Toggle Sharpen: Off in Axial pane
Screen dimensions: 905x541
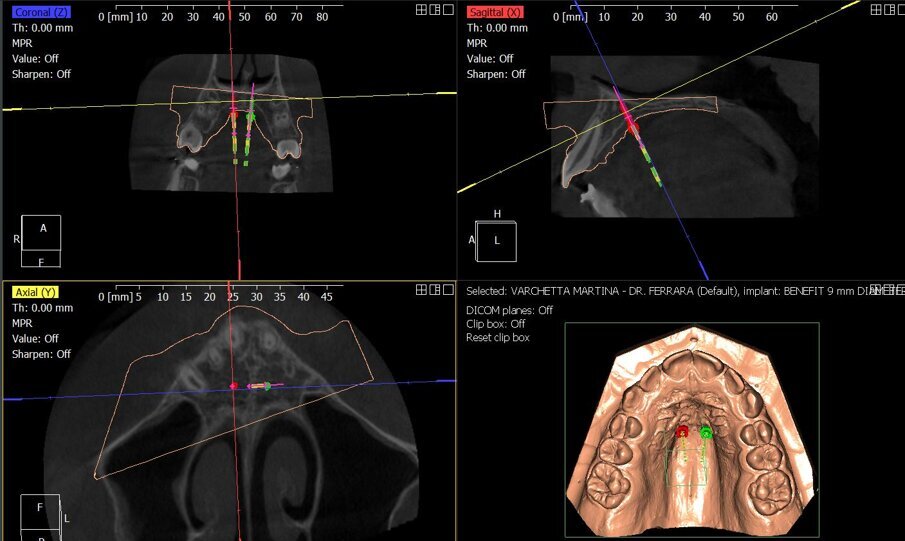click(41, 354)
